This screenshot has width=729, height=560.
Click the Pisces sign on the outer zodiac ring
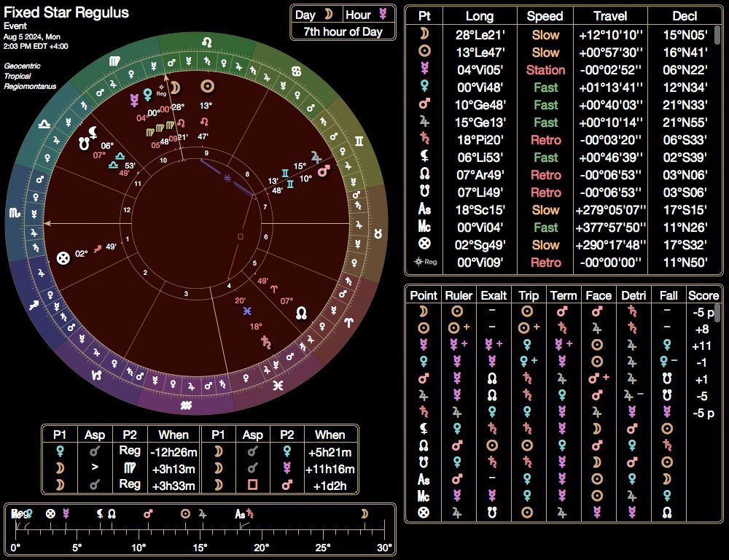[278, 385]
